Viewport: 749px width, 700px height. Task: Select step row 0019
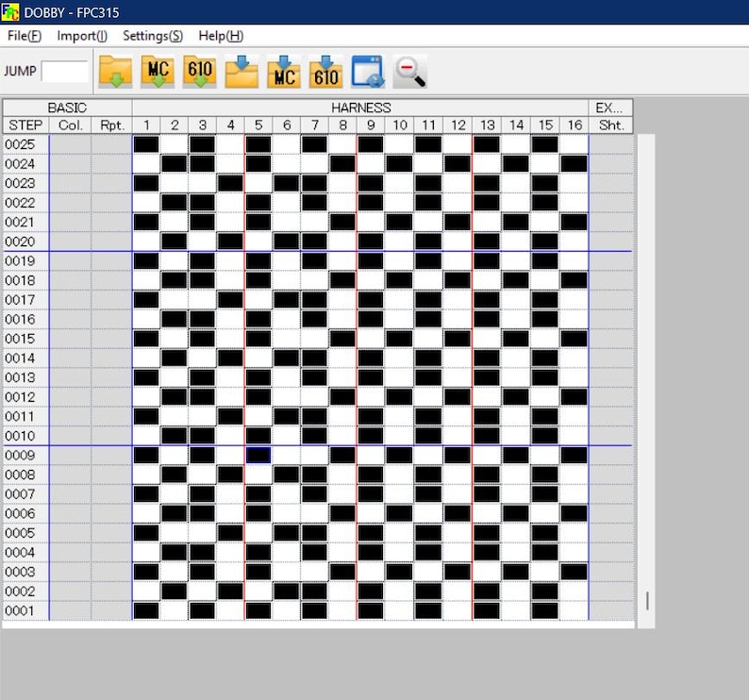point(25,261)
